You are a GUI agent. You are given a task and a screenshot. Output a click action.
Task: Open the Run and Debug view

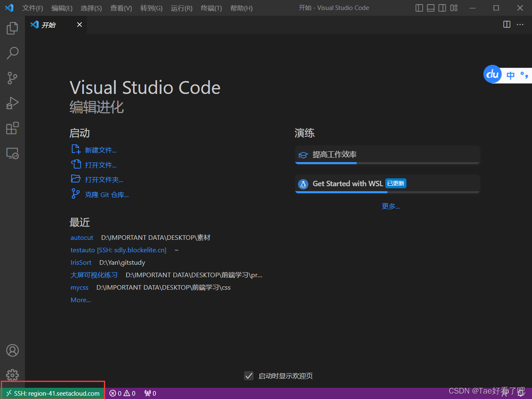(x=12, y=103)
